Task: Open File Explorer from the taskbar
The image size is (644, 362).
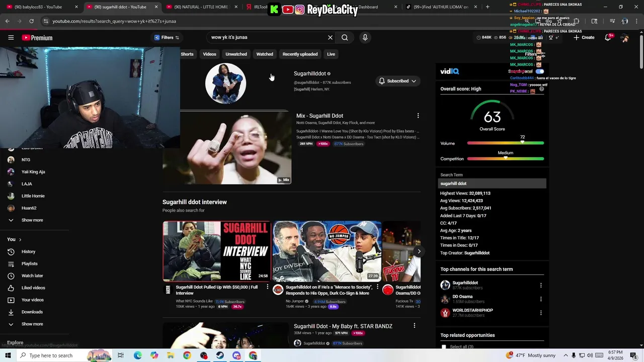Action: tap(171, 355)
